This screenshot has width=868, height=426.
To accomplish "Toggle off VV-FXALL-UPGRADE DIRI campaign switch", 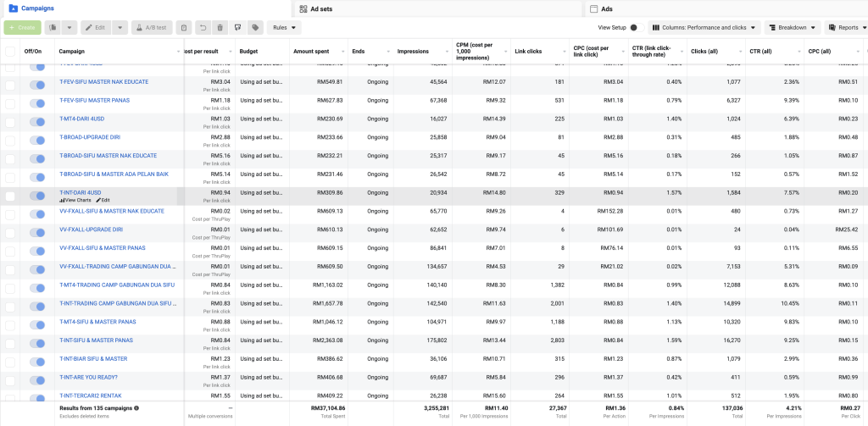I will [x=37, y=232].
